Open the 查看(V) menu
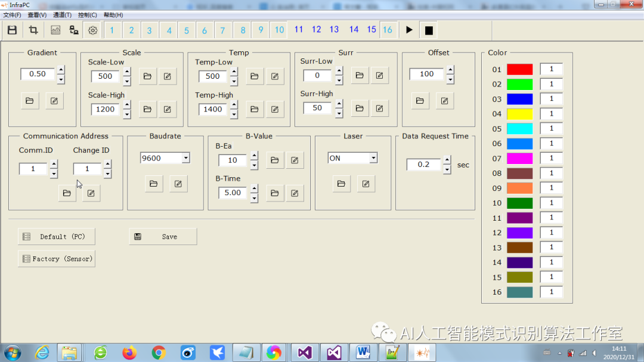 (37, 15)
